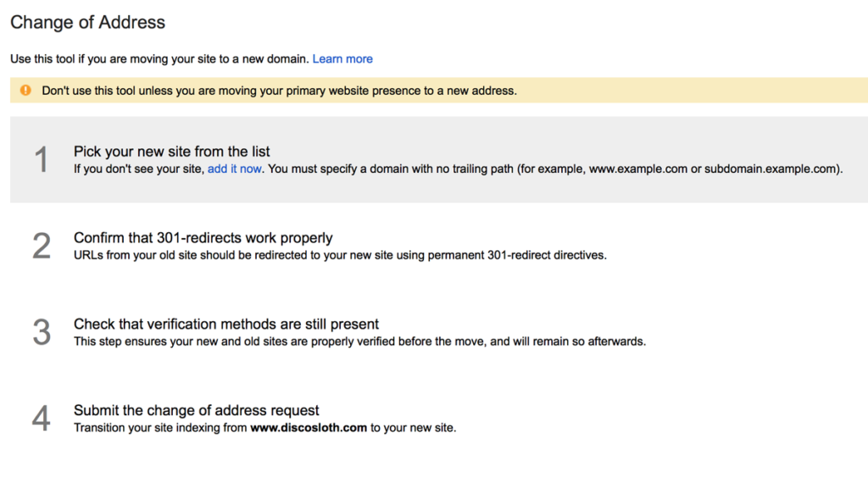Click the large step number 3

[x=42, y=332]
